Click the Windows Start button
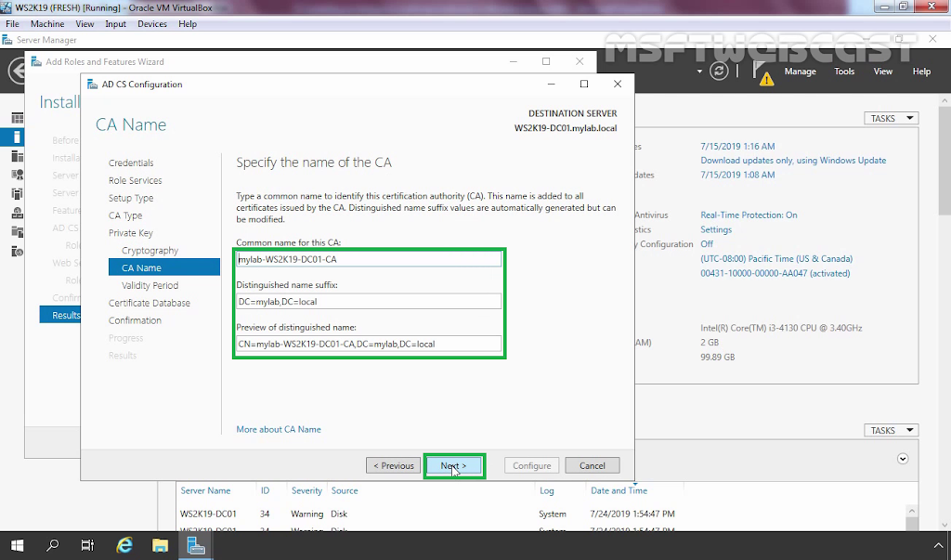The image size is (951, 560). click(x=17, y=545)
